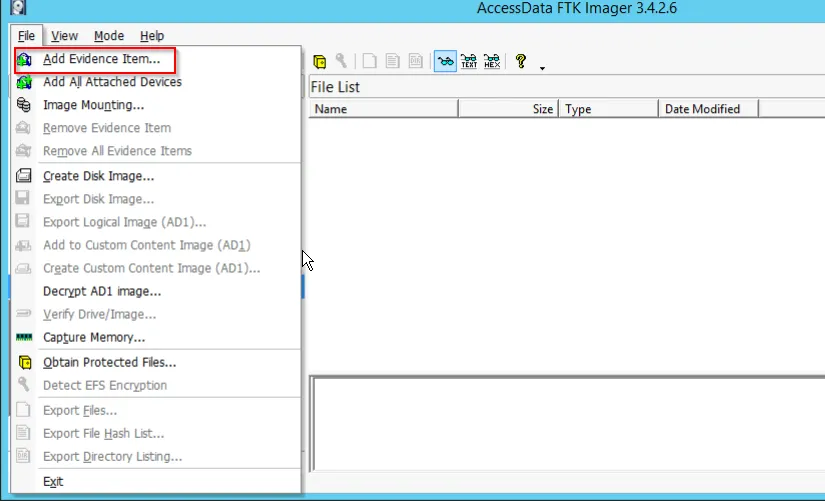The width and height of the screenshot is (825, 501).
Task: Toggle automatic file preview glasses icon
Action: [x=444, y=61]
